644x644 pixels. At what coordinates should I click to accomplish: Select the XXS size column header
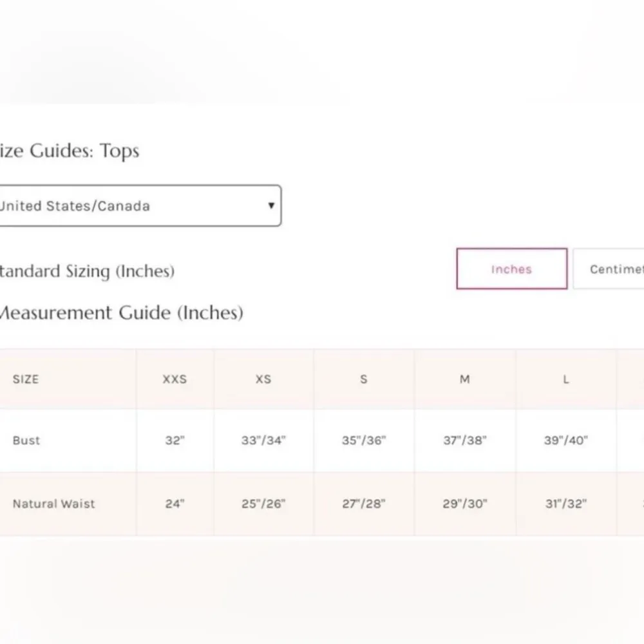[175, 379]
